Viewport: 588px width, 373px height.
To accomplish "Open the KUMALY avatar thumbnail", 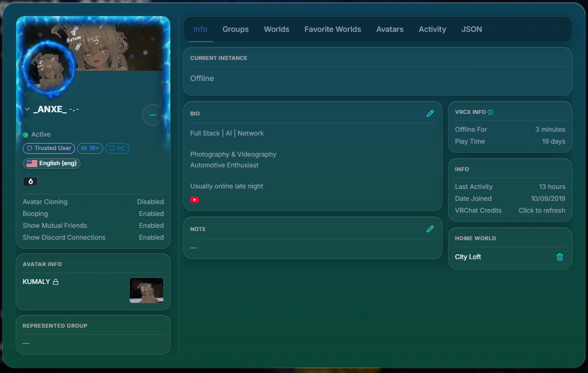I will tap(146, 290).
